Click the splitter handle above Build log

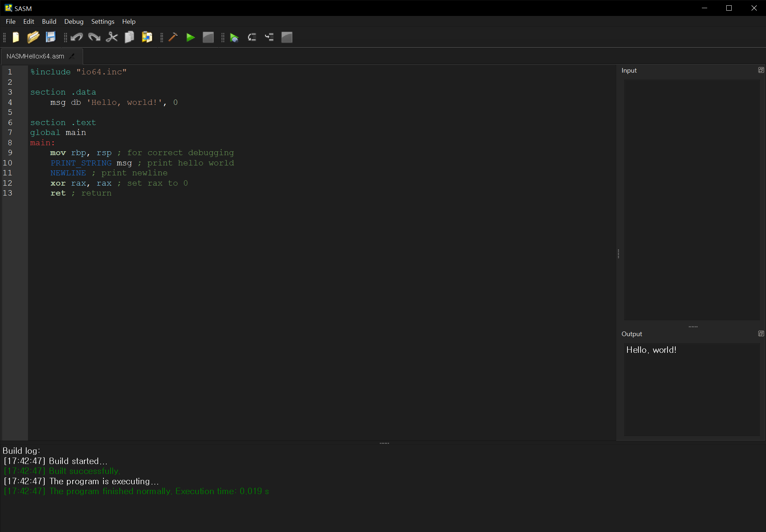(384, 443)
